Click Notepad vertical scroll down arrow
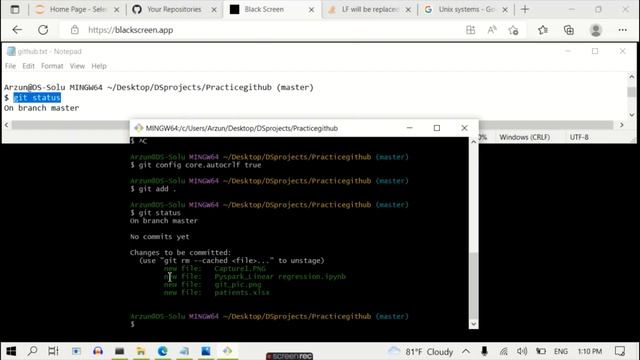 [631, 115]
